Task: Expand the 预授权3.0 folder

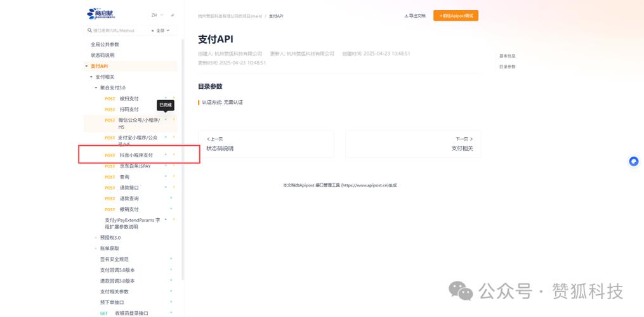Action: pyautogui.click(x=96, y=238)
